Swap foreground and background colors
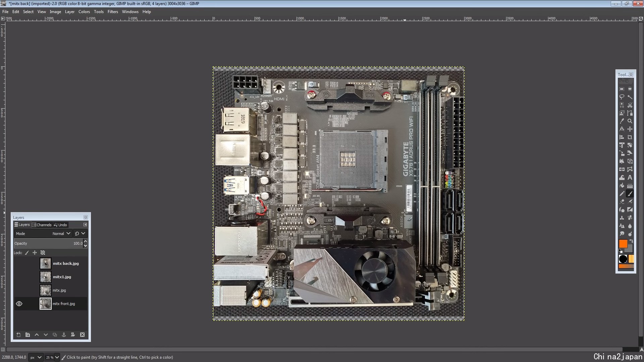Image resolution: width=644 pixels, height=362 pixels. click(631, 241)
